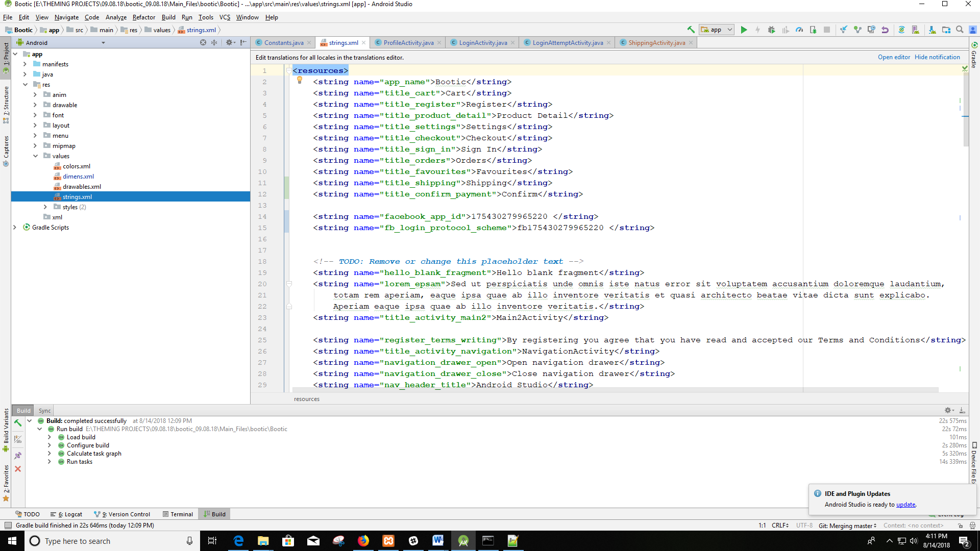Click the Debug app bug icon

click(771, 30)
